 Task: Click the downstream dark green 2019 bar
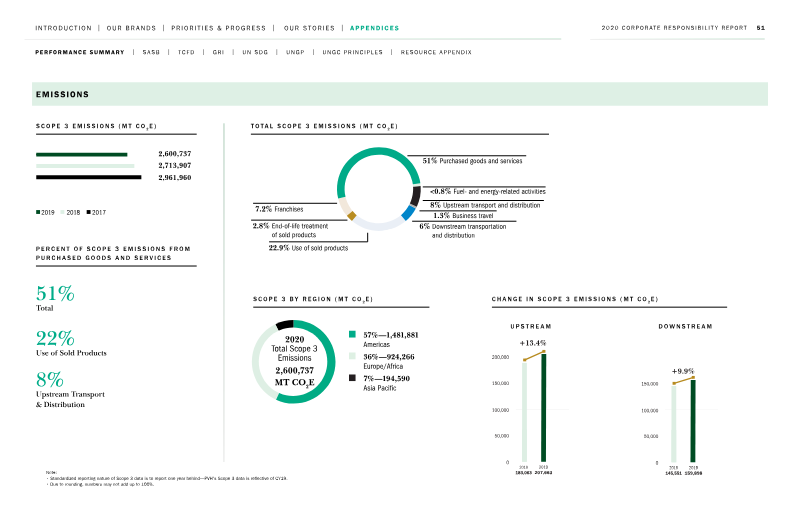pos(693,421)
